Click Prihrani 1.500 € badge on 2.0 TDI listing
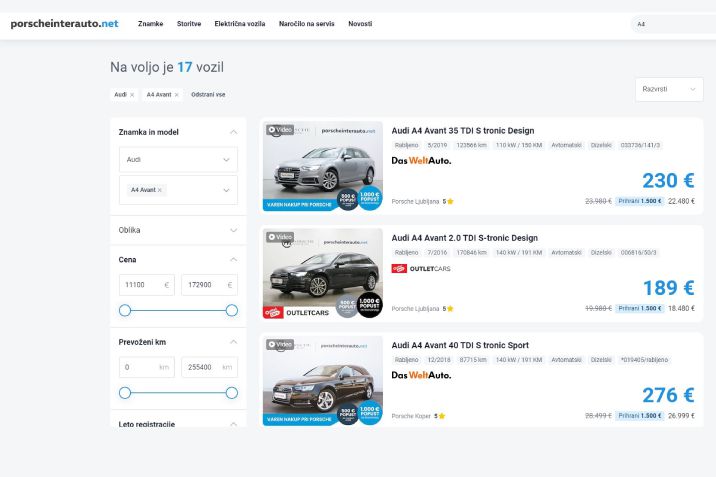The height and width of the screenshot is (477, 716). (x=639, y=309)
